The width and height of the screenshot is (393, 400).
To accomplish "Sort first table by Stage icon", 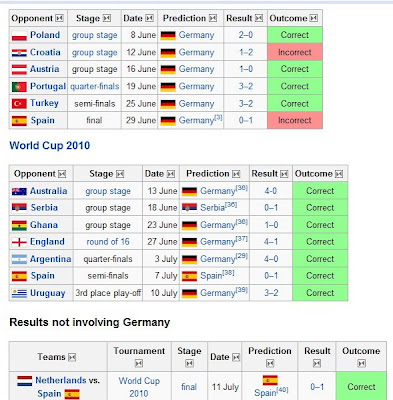I will point(107,18).
